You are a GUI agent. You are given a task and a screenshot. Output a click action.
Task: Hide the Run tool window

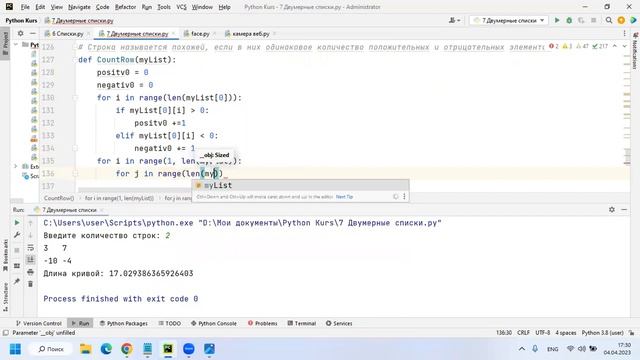point(624,209)
